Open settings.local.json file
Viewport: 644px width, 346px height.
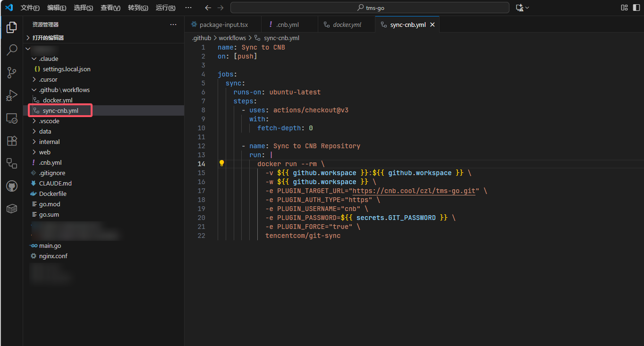coord(103,69)
